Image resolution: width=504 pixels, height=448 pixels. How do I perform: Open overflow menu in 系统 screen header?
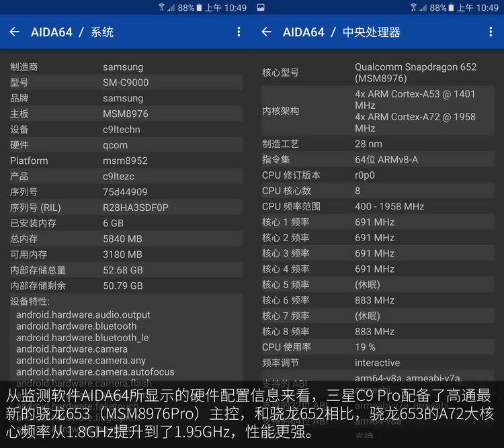coord(239,32)
